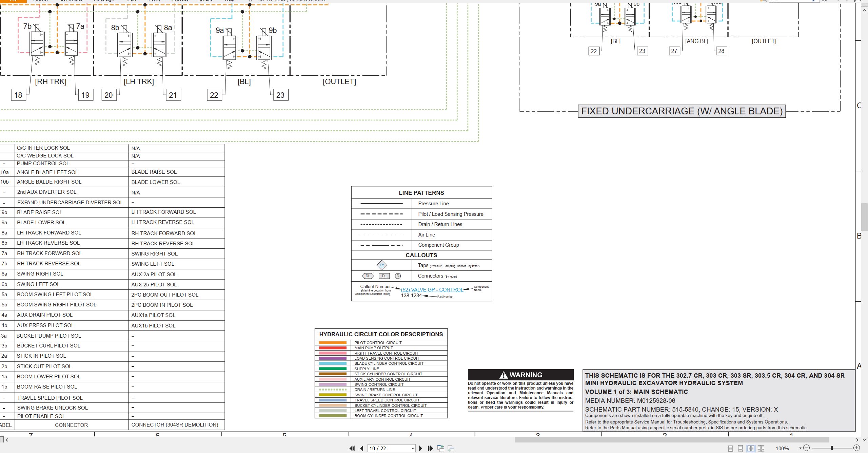Switch to continuous facing view
The image size is (868, 453).
point(761,448)
